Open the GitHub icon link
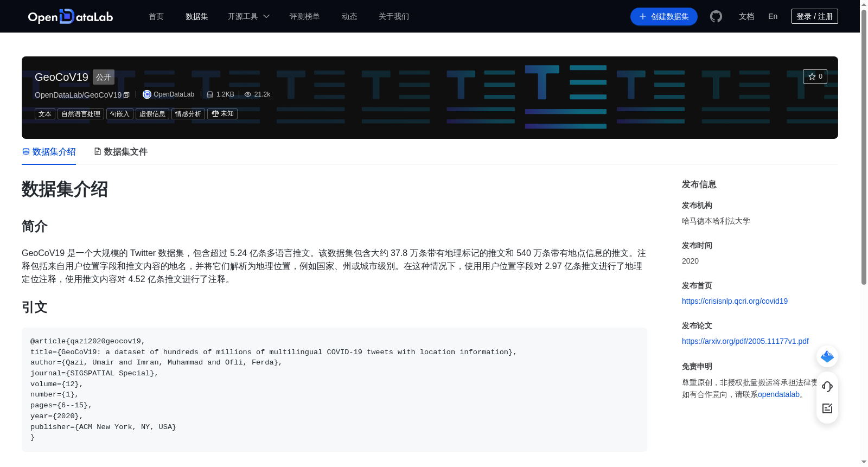This screenshot has height=467, width=868. [x=716, y=16]
